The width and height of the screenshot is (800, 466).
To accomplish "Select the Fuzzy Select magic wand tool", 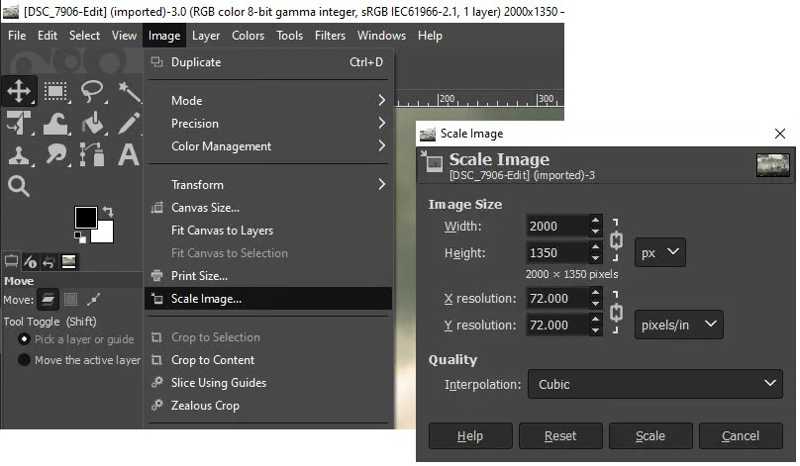I will pos(129,91).
